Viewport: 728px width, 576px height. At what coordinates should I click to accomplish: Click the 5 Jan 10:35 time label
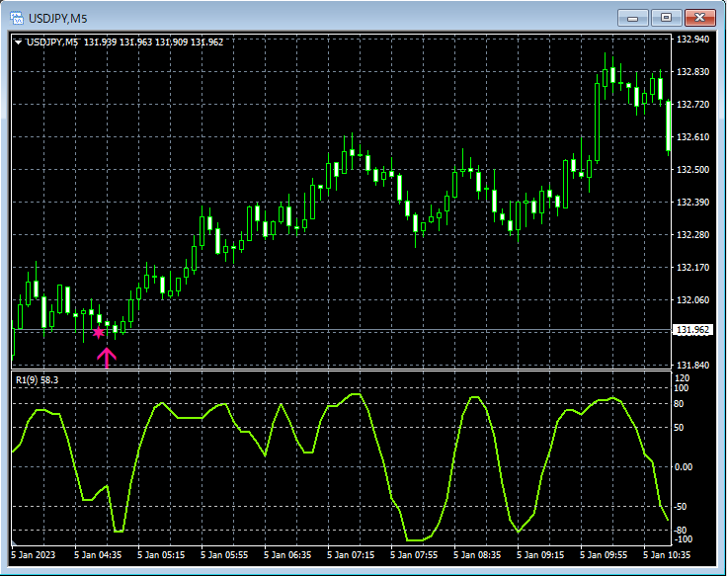coord(667,554)
